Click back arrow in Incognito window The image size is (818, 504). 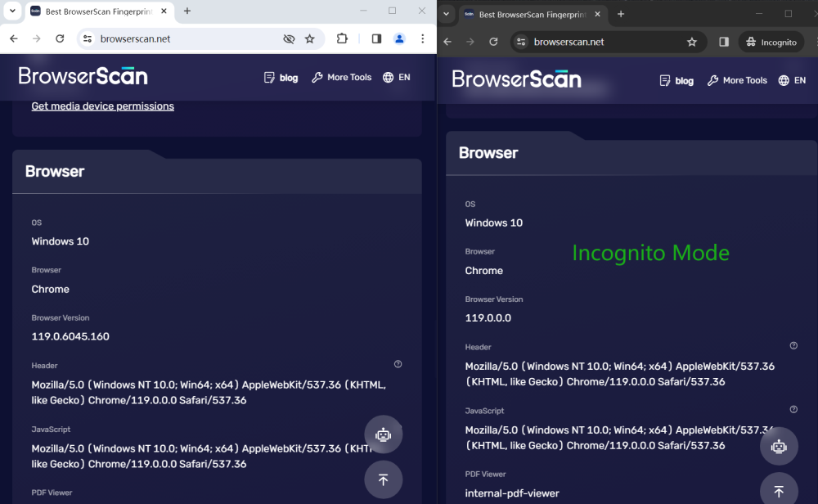click(447, 42)
